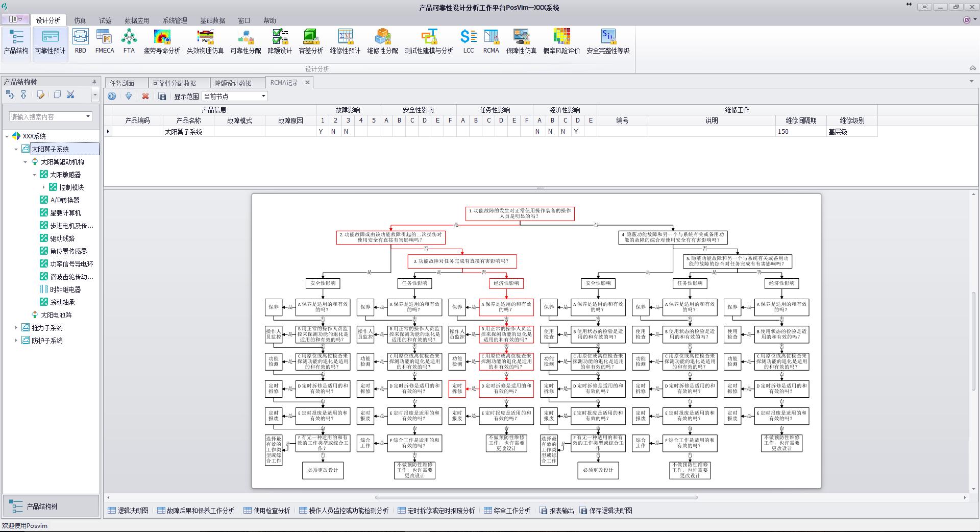The image size is (980, 532).
Task: Pin the 产品结构树 panel
Action: (x=94, y=82)
